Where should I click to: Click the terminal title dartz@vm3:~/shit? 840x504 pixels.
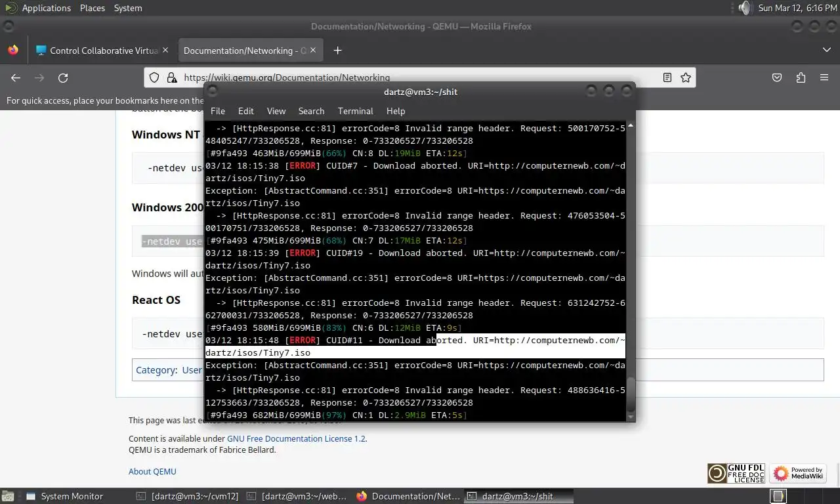[421, 92]
